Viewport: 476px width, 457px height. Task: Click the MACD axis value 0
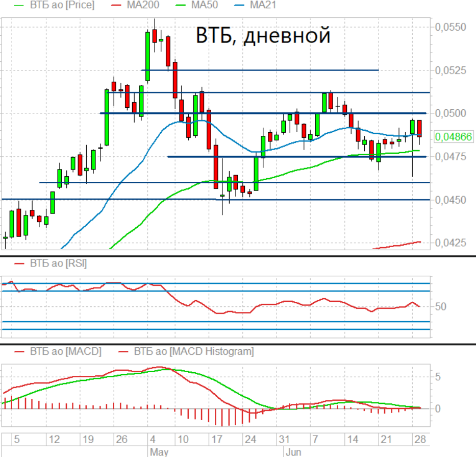click(438, 408)
